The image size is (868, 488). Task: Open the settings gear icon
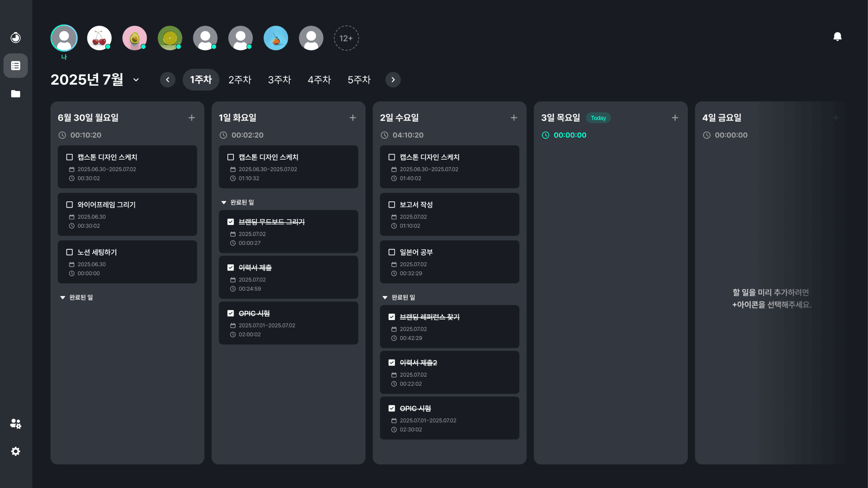pyautogui.click(x=16, y=451)
